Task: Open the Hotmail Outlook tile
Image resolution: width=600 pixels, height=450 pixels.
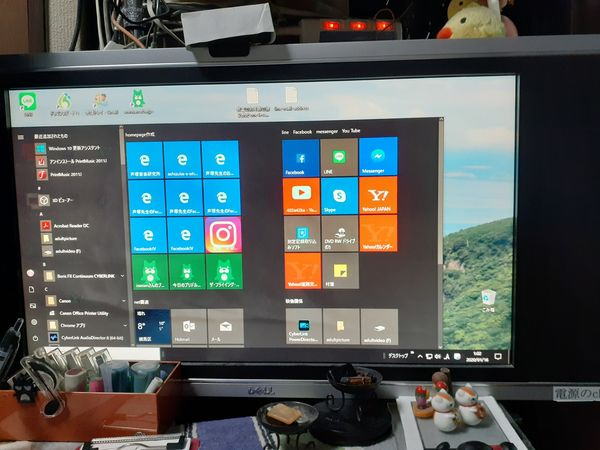Action: coord(189,327)
